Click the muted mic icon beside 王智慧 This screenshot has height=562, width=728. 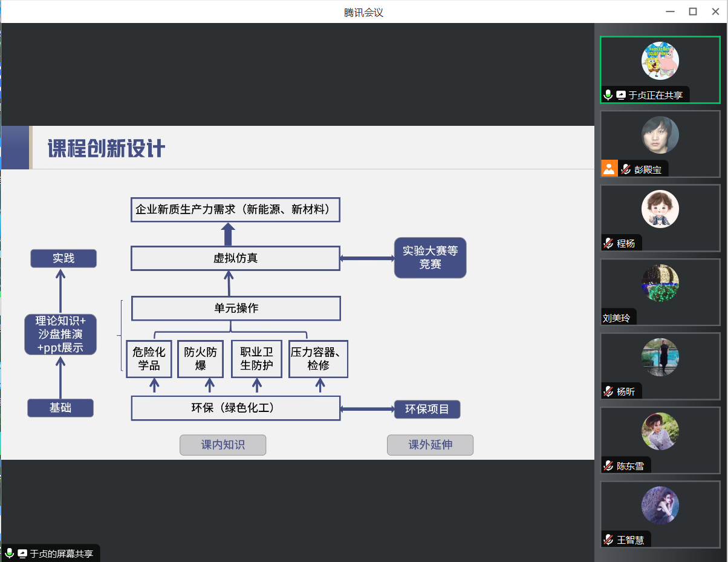(x=608, y=540)
